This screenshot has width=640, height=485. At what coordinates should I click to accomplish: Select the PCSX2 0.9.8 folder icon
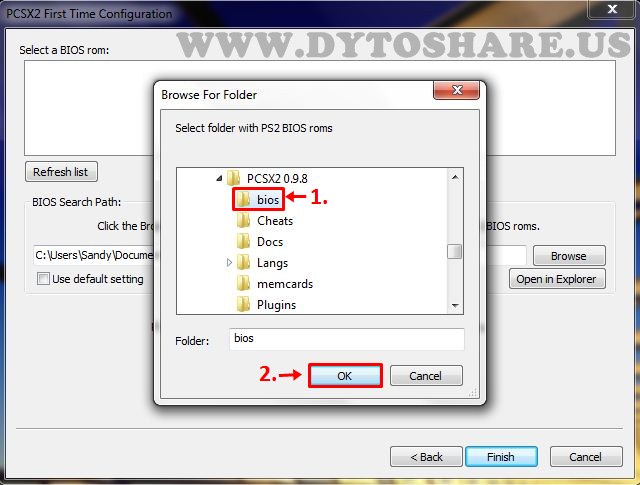[233, 178]
